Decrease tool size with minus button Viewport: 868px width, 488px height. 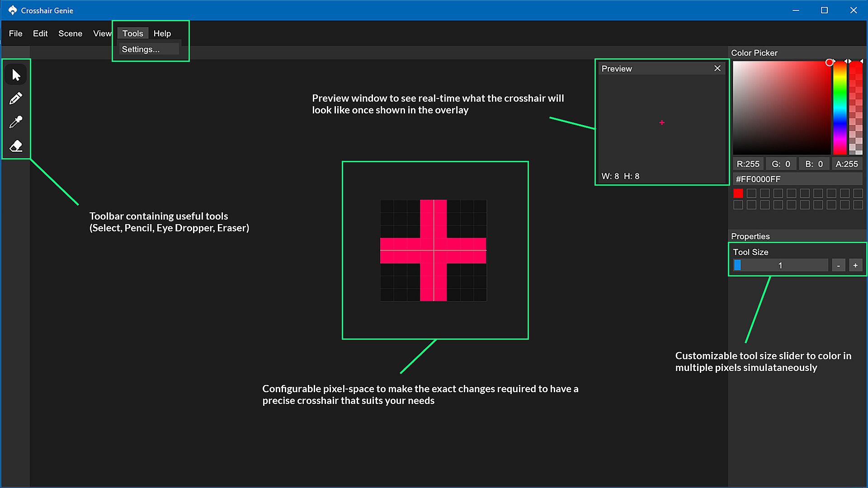[x=838, y=266]
